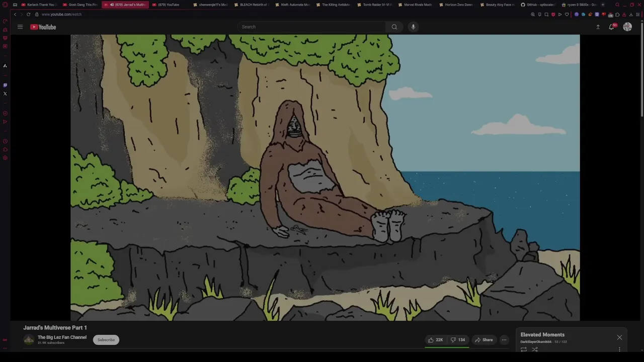
Task: Switch to Gosh Dang This Fire tab
Action: click(x=80, y=5)
